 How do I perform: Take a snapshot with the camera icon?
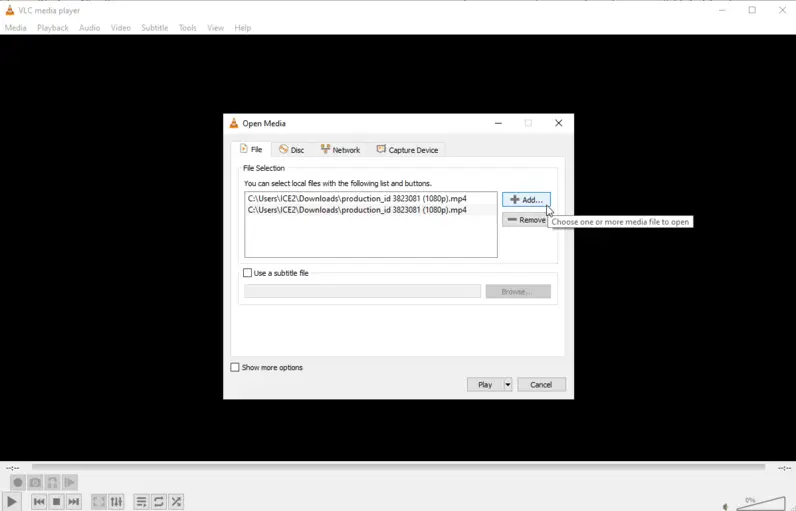[35, 482]
